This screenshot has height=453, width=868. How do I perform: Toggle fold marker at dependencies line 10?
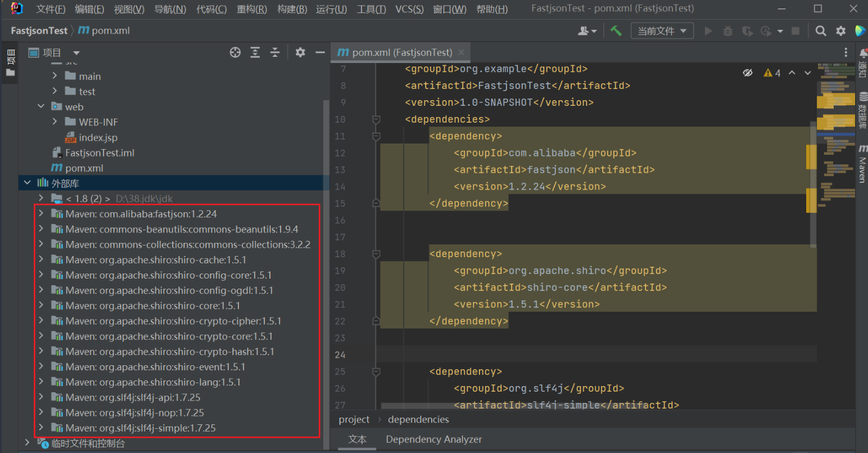pos(376,119)
